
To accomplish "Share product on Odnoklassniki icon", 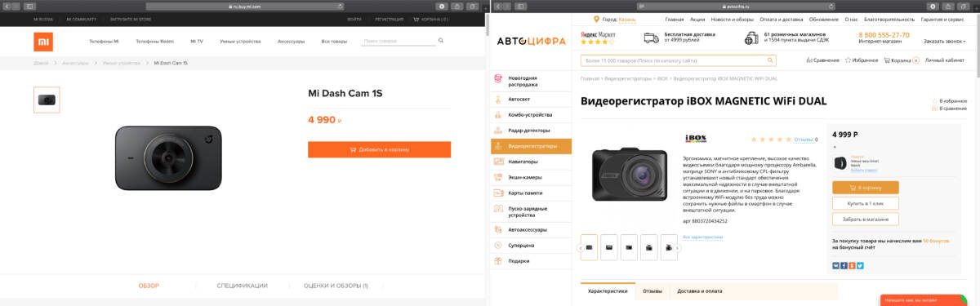I will 852,265.
